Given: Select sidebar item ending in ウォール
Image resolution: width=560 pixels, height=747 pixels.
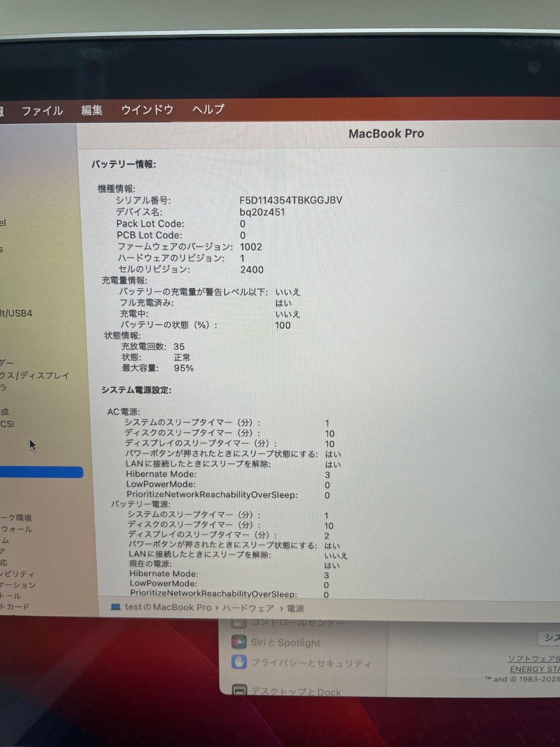Looking at the screenshot, I should 16,529.
